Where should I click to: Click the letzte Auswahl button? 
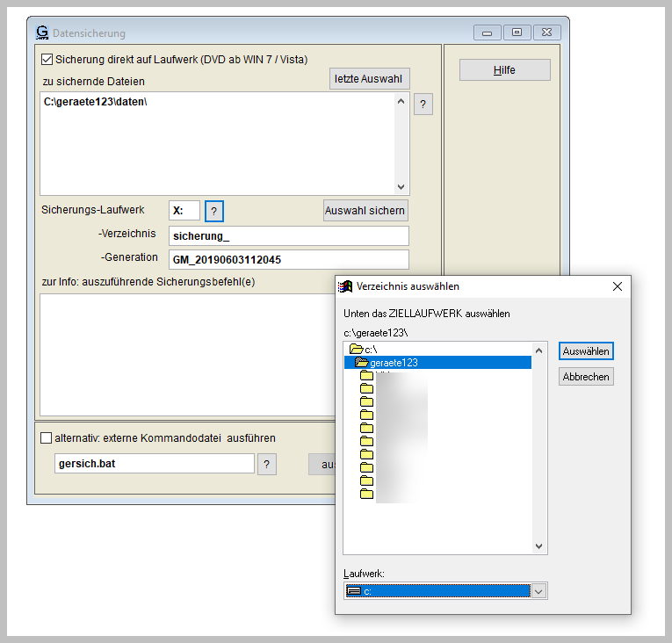pos(369,79)
